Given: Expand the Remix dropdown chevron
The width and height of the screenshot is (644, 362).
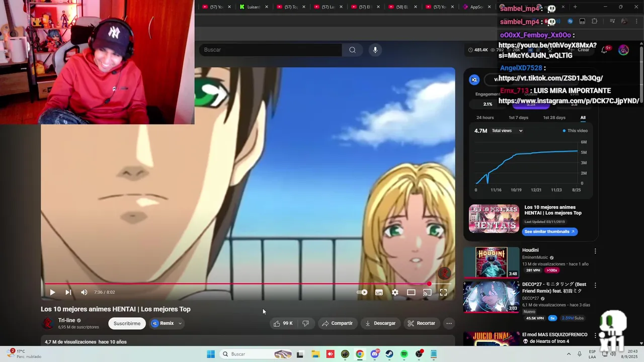Looking at the screenshot, I should coord(180,323).
